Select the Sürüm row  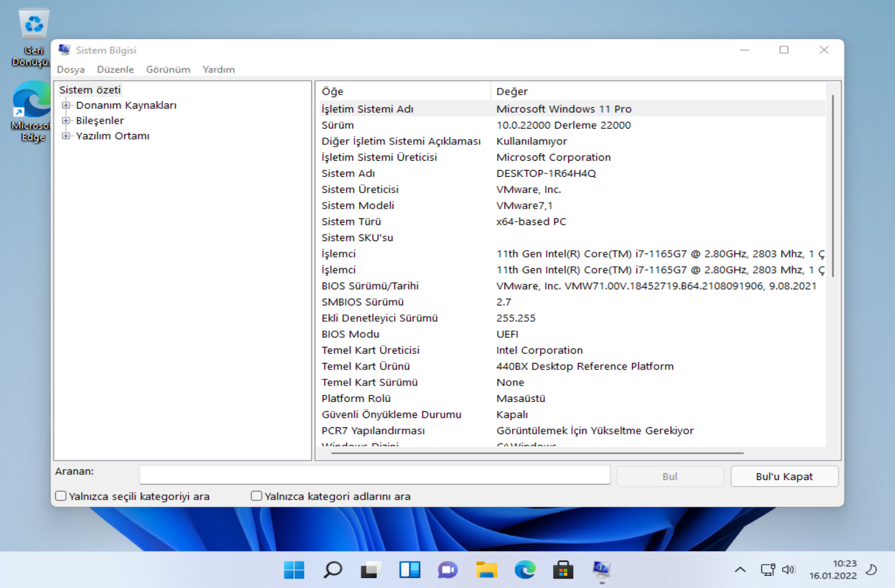[572, 125]
